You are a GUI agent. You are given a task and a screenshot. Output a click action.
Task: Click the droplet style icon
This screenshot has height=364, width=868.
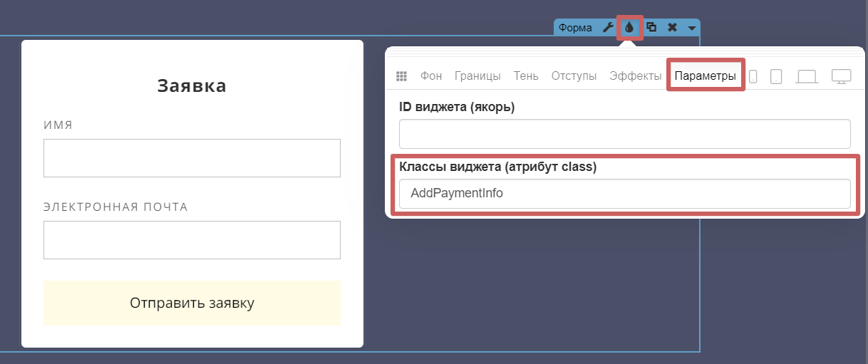[629, 28]
